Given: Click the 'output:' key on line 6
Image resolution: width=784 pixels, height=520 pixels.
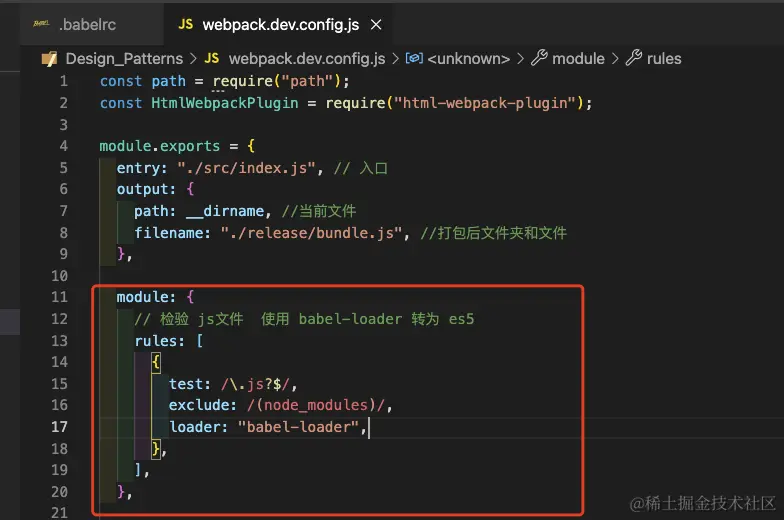Looking at the screenshot, I should 146,189.
